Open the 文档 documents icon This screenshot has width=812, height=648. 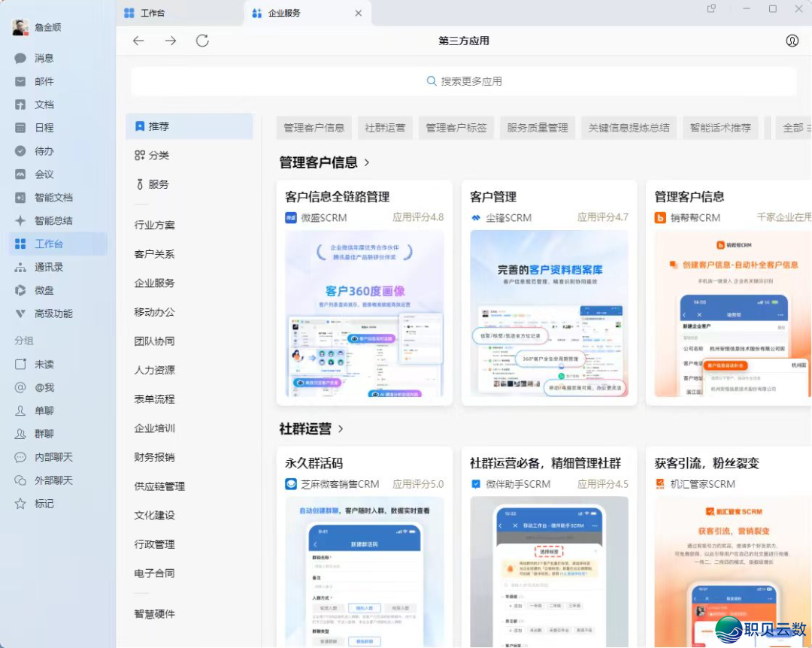point(20,104)
